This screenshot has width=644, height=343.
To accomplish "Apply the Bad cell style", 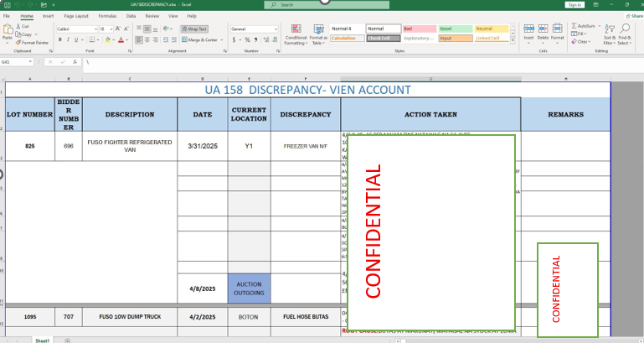I will [419, 29].
